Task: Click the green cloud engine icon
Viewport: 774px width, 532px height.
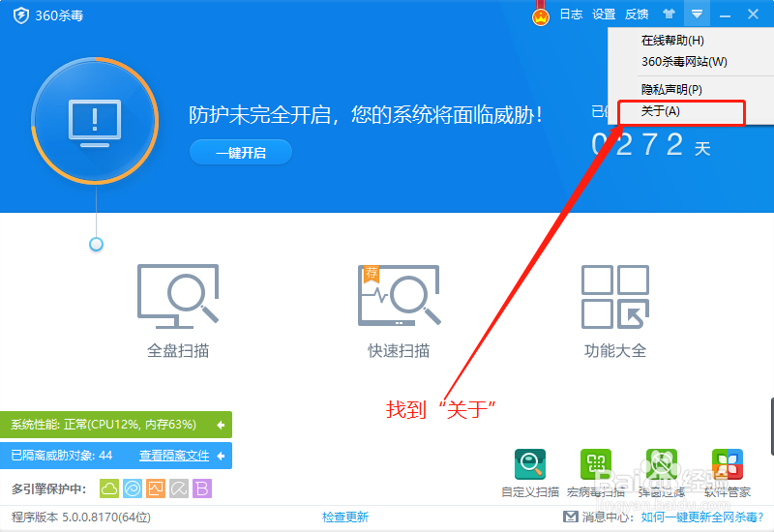Action: point(109,488)
